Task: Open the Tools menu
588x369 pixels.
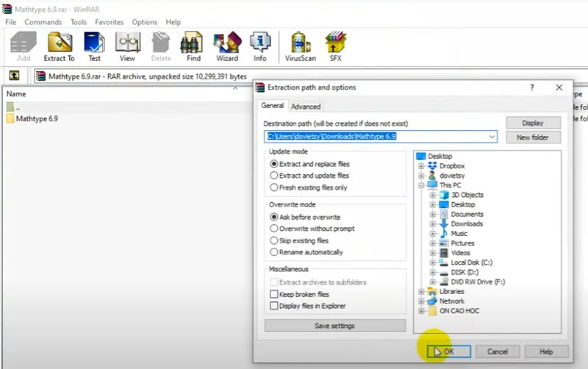Action: point(79,22)
